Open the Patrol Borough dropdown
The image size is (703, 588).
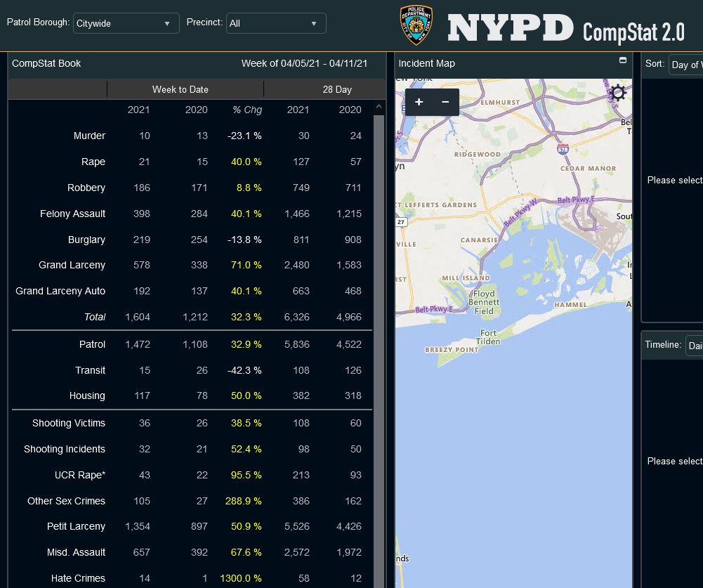(126, 23)
